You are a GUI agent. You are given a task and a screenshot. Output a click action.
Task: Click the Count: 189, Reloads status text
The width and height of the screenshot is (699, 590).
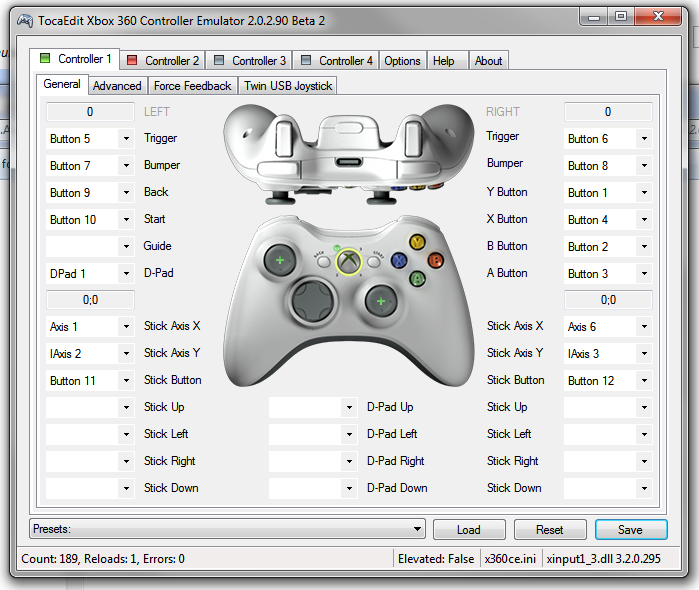[103, 559]
